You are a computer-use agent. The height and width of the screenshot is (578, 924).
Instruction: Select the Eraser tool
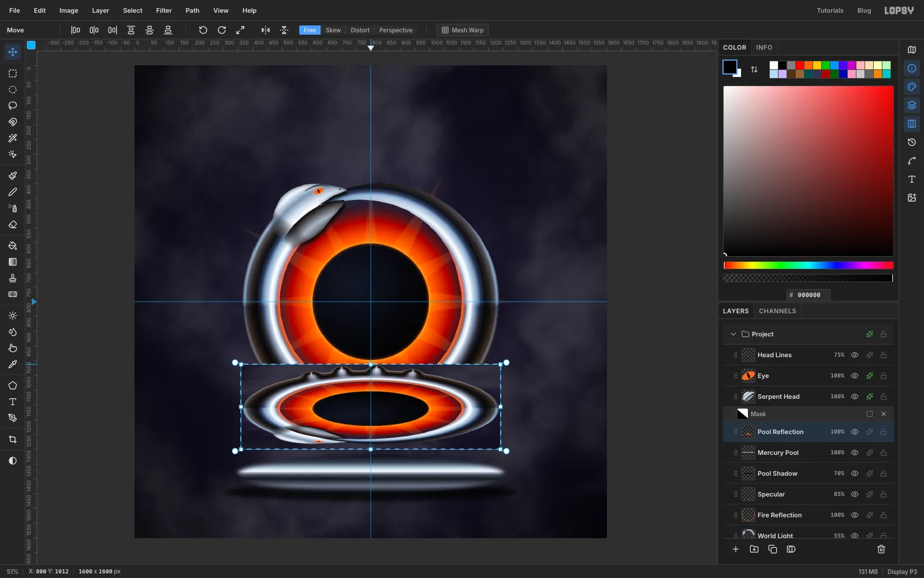pyautogui.click(x=13, y=225)
